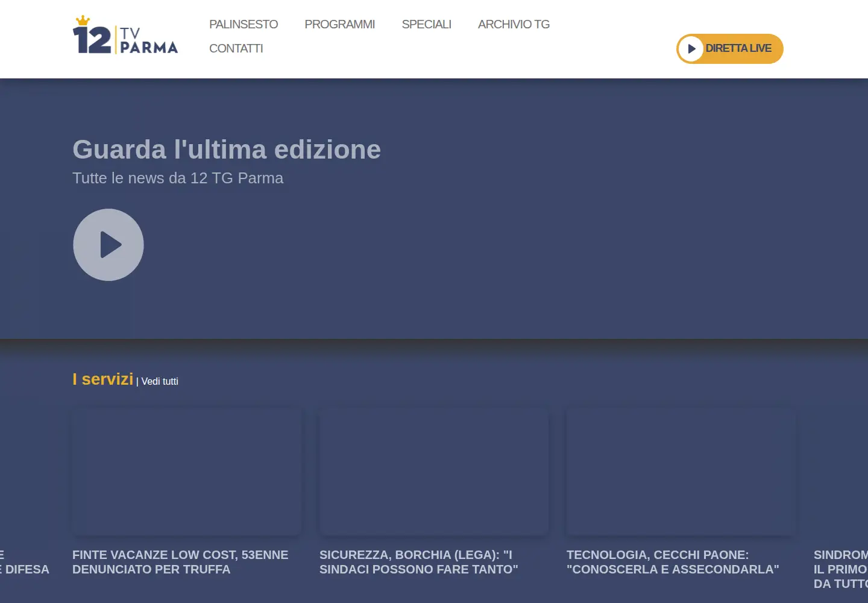Read 'Tecnologia, Cecchi Paone' headline

673,562
